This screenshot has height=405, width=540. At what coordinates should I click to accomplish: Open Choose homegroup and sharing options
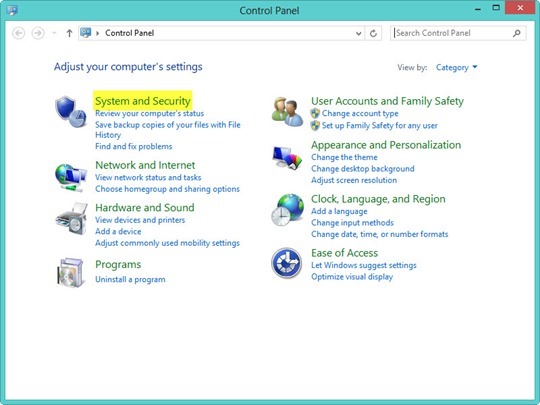click(x=167, y=189)
